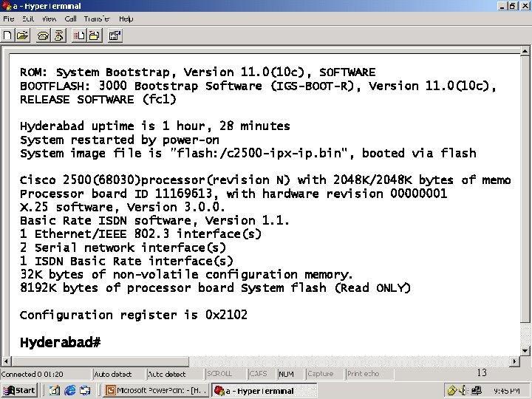
Task: Click the '32K bytes of non-volatile' line
Action: (186, 274)
